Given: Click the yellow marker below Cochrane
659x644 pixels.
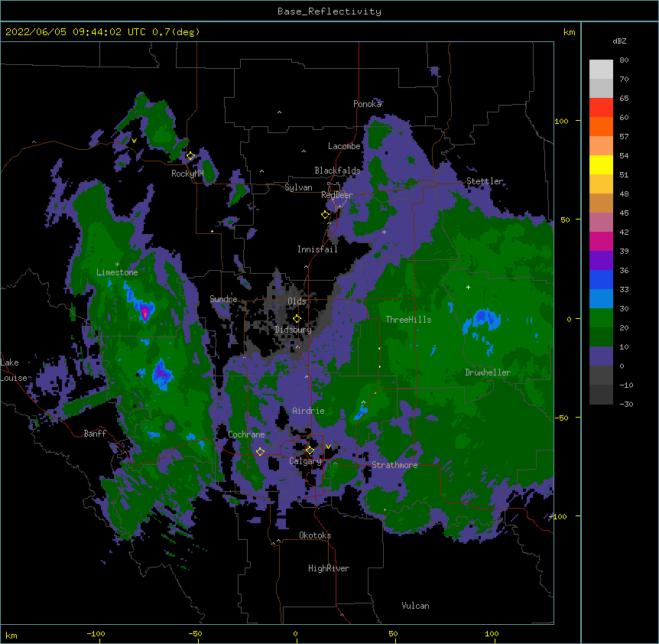Looking at the screenshot, I should point(260,451).
